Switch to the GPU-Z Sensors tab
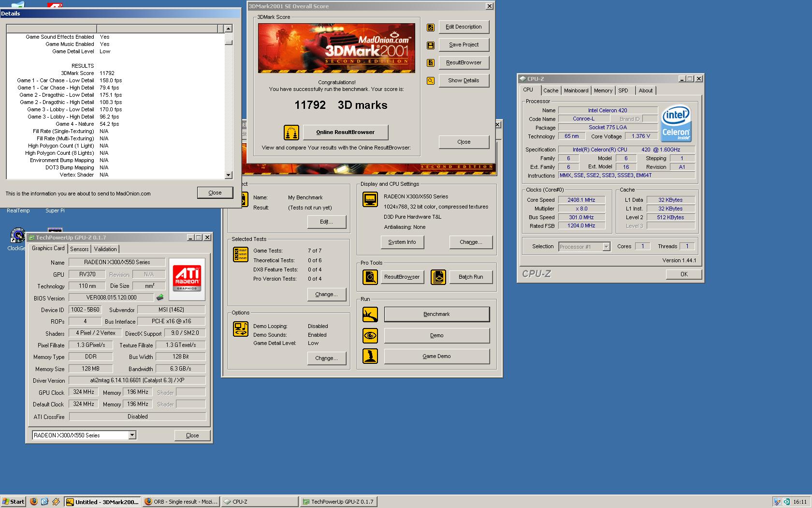 pos(79,249)
